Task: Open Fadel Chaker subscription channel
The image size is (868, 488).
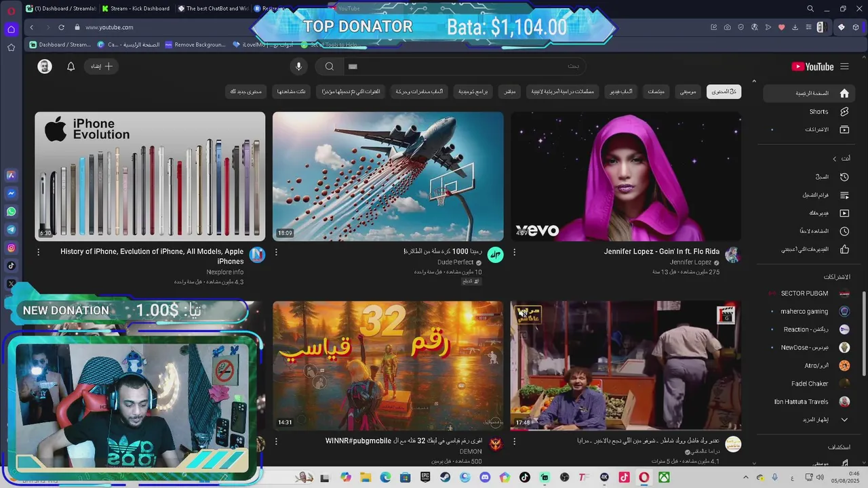Action: click(809, 384)
